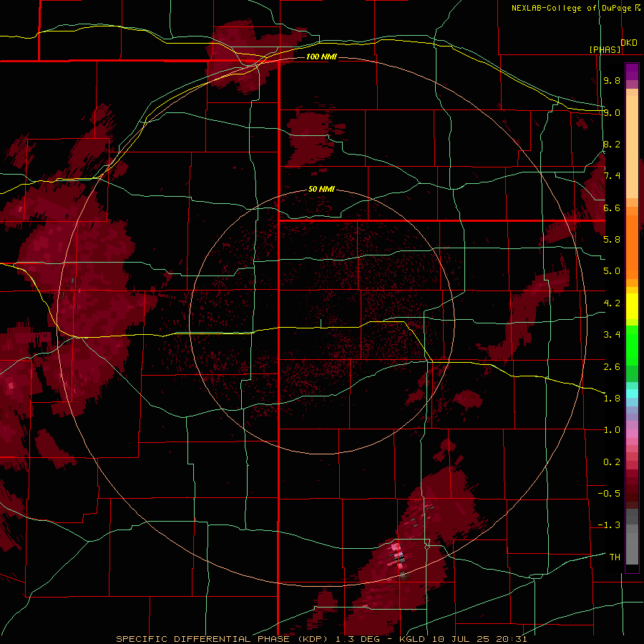Click the 5.8 scale value
Screen dimensions: 644x644
612,240
